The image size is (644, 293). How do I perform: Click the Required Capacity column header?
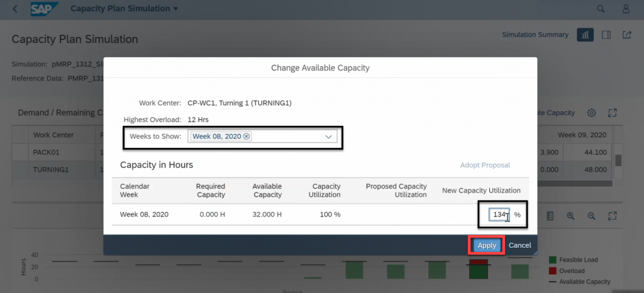211,191
